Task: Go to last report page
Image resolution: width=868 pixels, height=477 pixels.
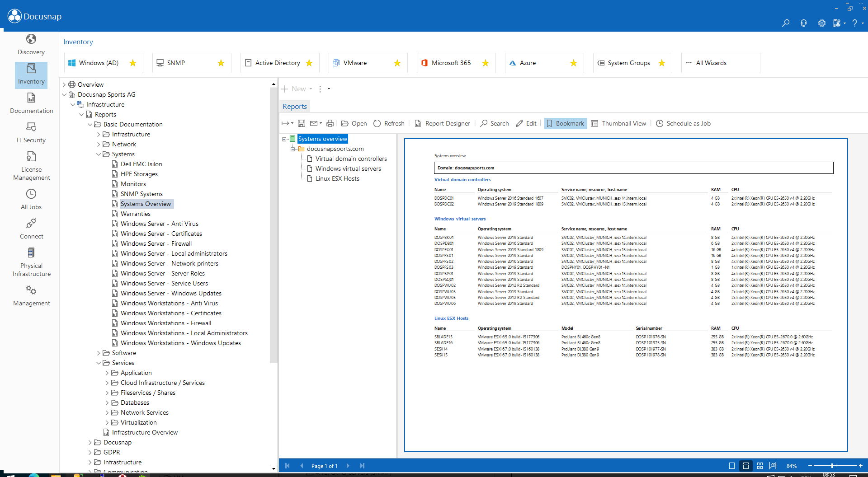Action: coord(362,466)
